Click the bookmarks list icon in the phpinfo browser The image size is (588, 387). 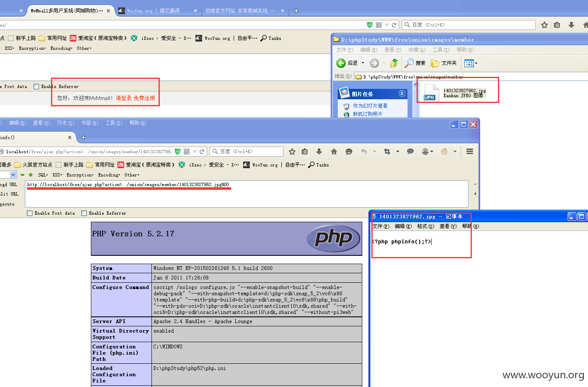305,152
